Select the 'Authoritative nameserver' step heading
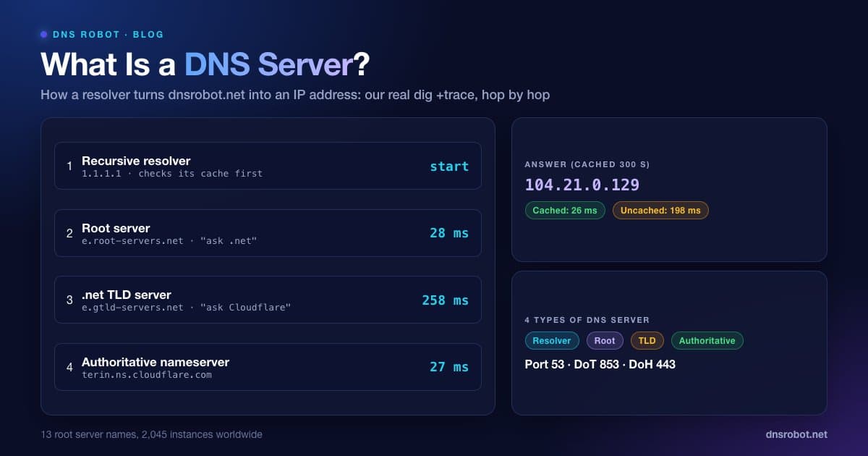This screenshot has height=456, width=868. coord(156,362)
